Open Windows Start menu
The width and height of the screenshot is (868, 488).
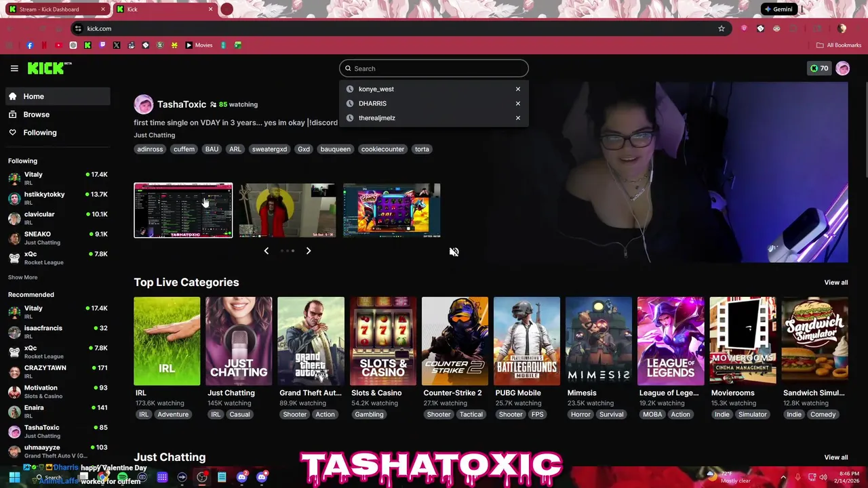(x=14, y=478)
